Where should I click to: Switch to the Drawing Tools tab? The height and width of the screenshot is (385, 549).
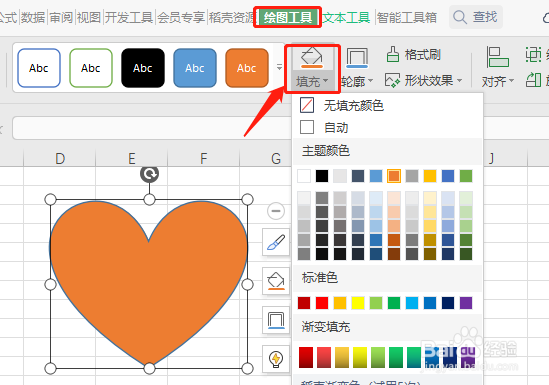pyautogui.click(x=288, y=17)
